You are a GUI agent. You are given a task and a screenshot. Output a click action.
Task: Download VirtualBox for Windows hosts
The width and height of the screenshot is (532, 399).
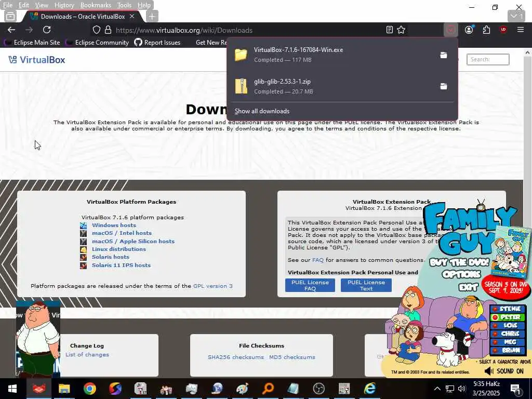click(114, 225)
